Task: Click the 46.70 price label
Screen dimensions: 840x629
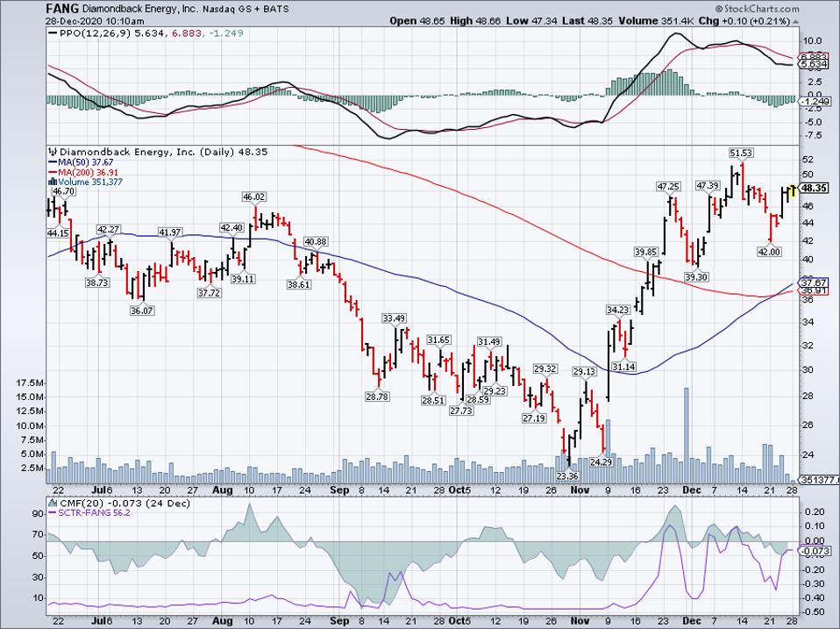Action: tap(64, 191)
